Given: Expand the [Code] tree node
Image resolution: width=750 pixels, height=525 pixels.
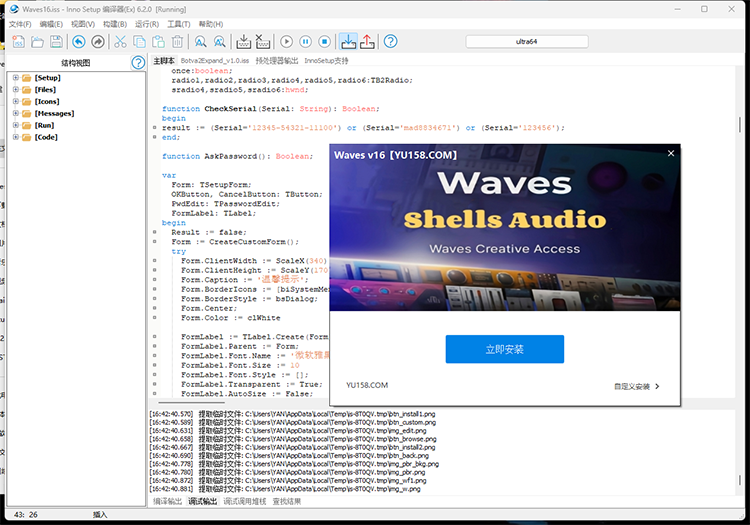Looking at the screenshot, I should (x=16, y=137).
